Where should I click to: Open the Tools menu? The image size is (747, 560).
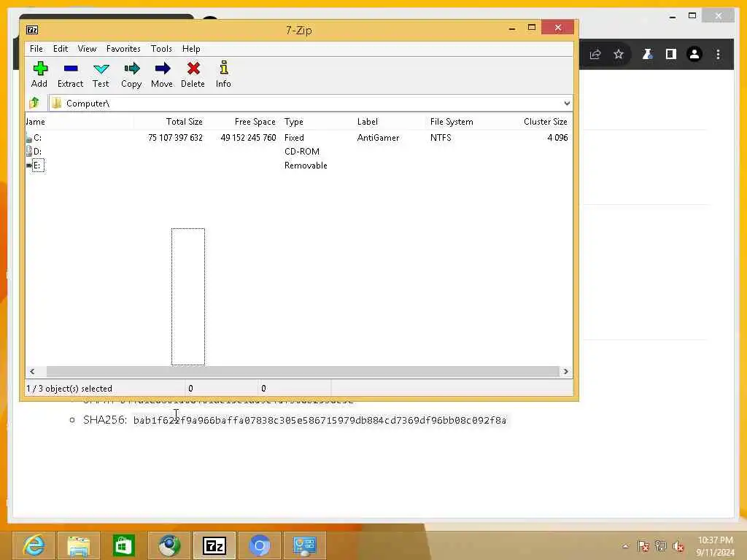[161, 49]
